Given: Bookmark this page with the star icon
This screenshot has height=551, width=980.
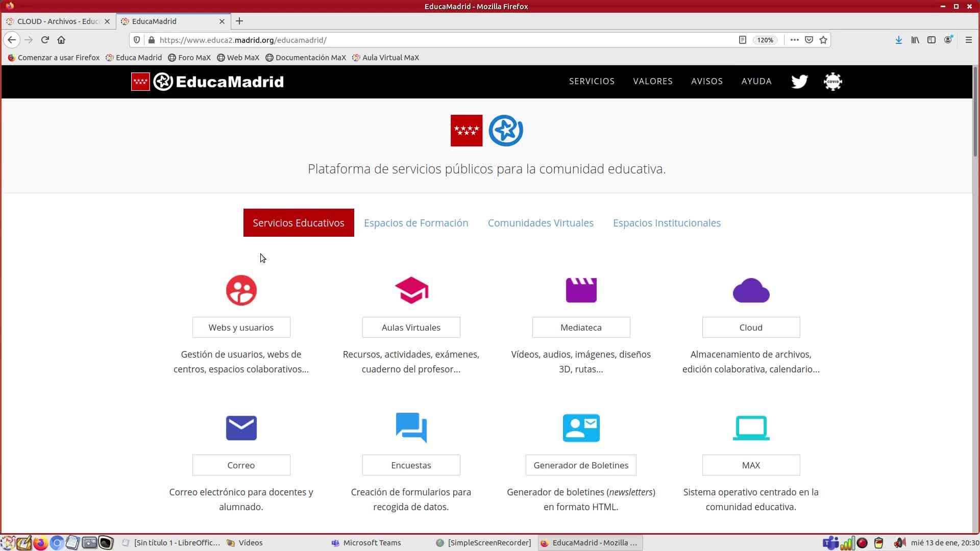Looking at the screenshot, I should [823, 40].
